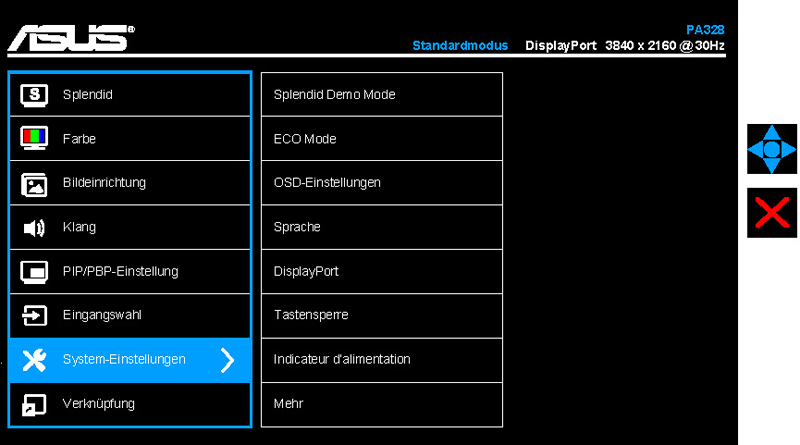Open the Eingangswahl input arrow icon
800x445 pixels.
click(x=34, y=315)
